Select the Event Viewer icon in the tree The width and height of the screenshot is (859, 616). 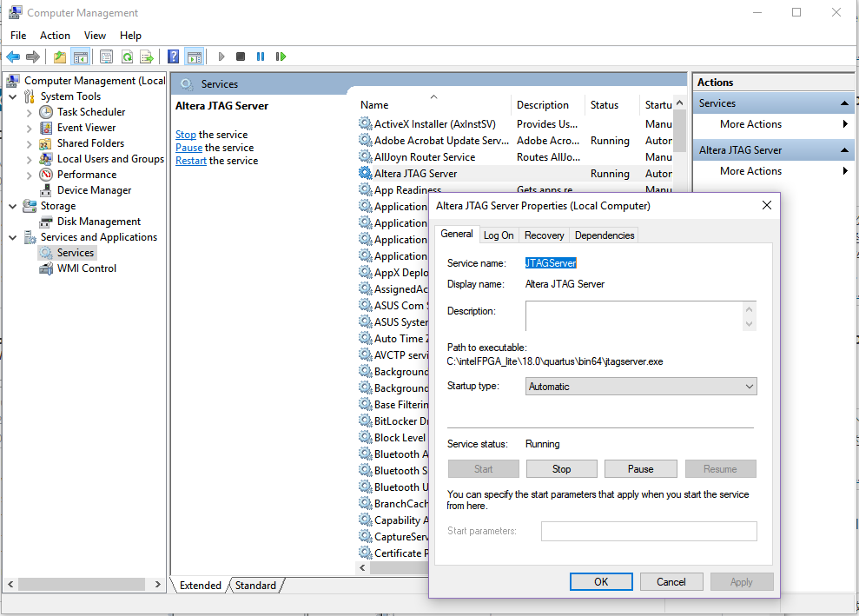coord(46,128)
